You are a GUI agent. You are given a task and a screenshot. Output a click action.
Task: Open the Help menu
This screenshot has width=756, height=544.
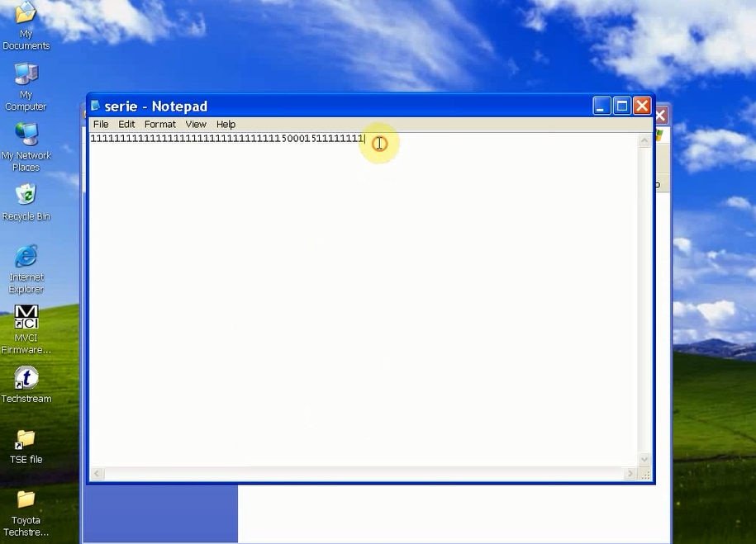[x=226, y=125]
